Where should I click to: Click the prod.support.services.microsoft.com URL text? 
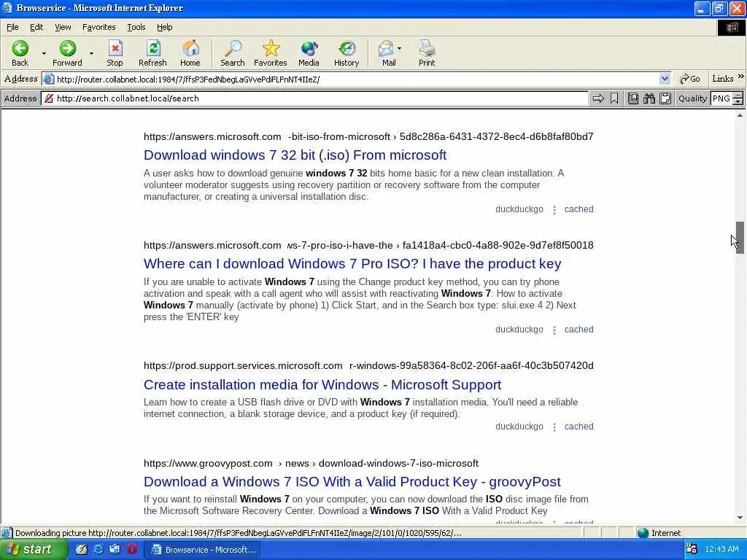click(x=243, y=366)
